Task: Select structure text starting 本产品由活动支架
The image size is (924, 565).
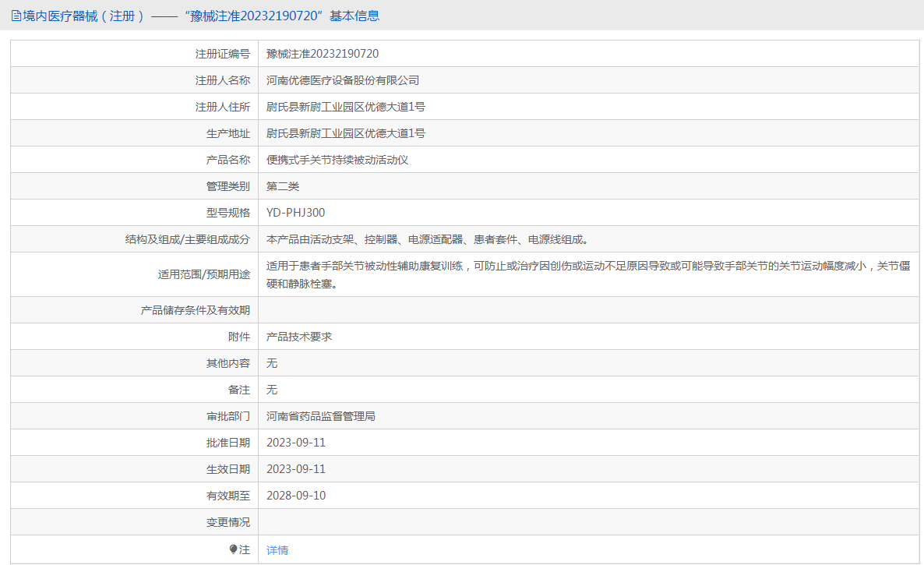Action: (427, 239)
